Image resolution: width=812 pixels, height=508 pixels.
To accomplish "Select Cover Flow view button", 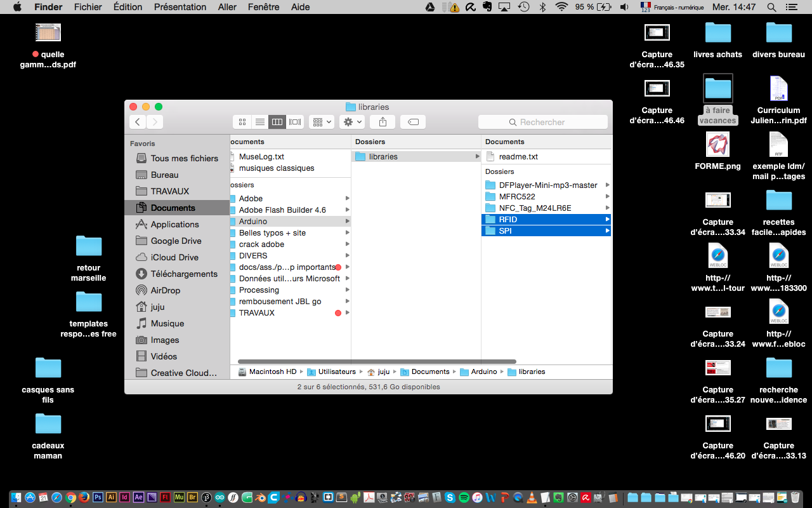I will point(295,122).
